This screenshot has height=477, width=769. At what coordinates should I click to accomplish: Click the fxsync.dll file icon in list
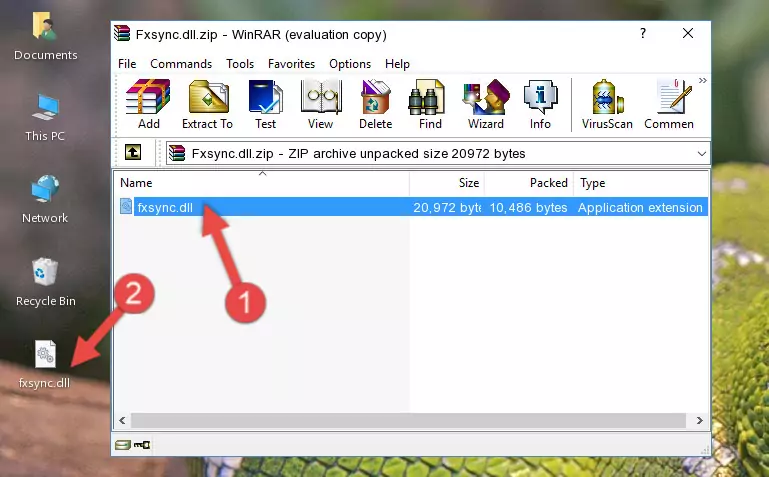126,206
